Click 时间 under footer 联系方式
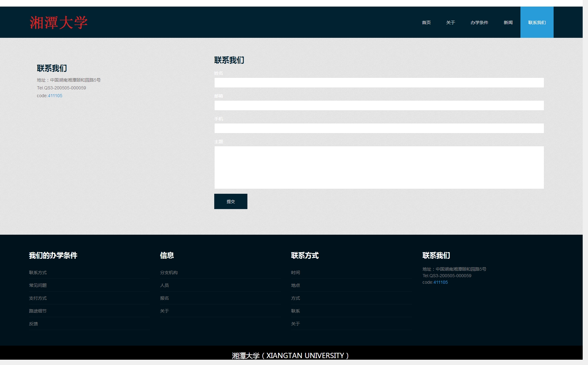This screenshot has height=365, width=588. (x=296, y=272)
